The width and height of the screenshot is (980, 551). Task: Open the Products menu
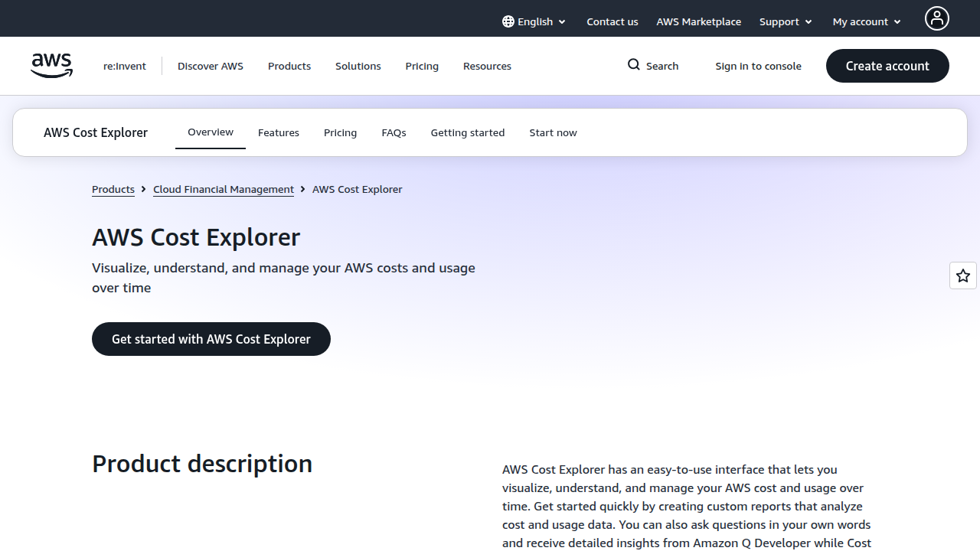(x=289, y=66)
